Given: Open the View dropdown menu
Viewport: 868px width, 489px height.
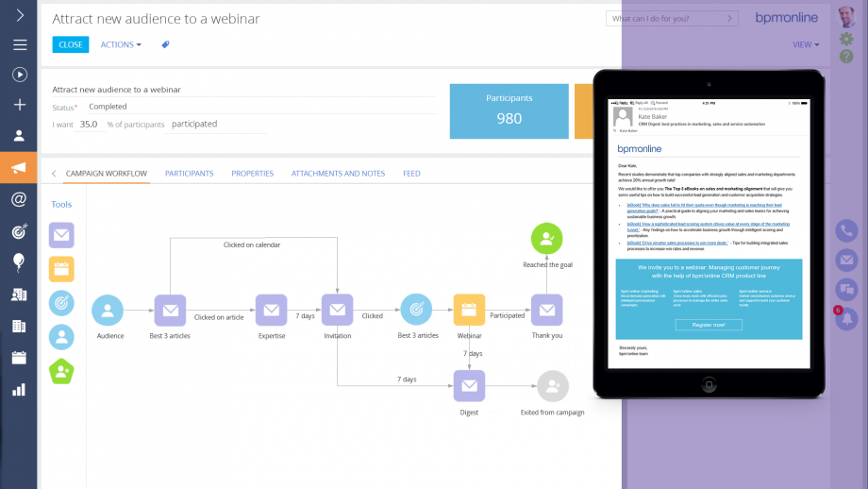Looking at the screenshot, I should pos(805,44).
